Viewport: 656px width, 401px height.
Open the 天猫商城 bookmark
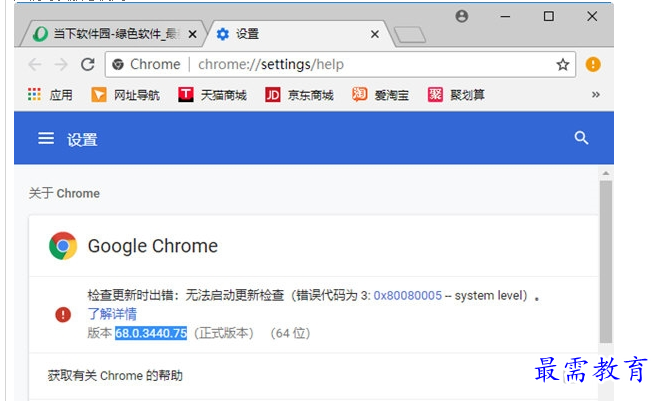pos(212,95)
